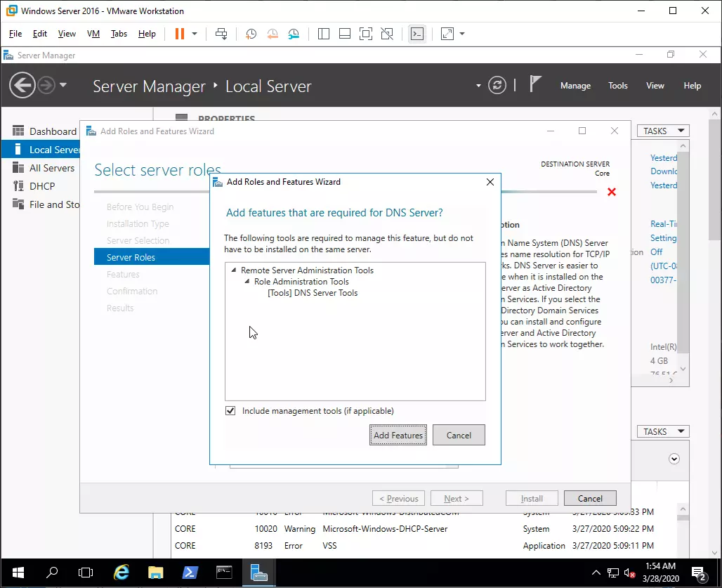
Task: Select All Servers in the sidebar
Action: pos(44,168)
